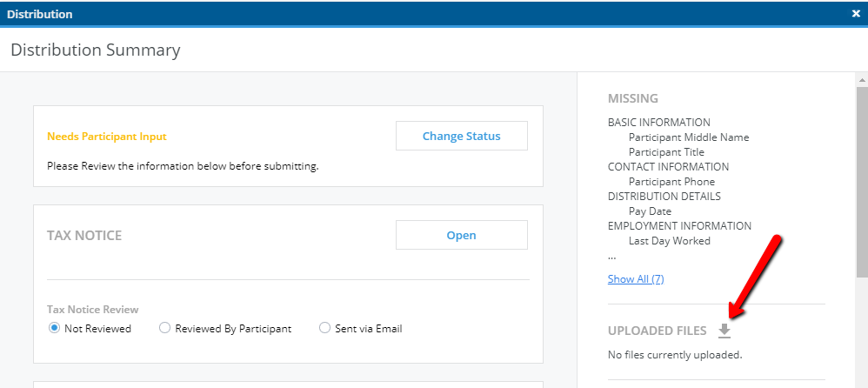Image resolution: width=868 pixels, height=388 pixels.
Task: Open the Tax Notice
Action: [462, 235]
